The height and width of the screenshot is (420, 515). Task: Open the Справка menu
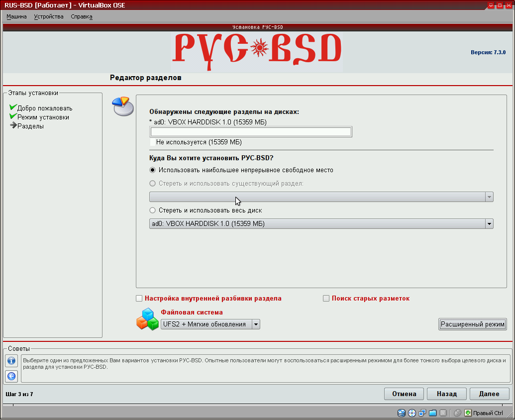pyautogui.click(x=82, y=17)
